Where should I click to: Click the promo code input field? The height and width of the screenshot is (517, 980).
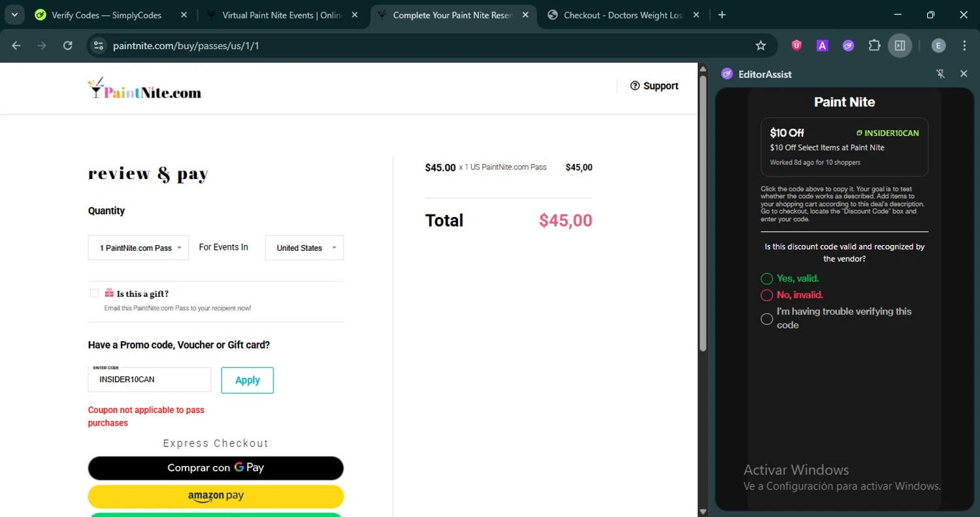click(150, 380)
